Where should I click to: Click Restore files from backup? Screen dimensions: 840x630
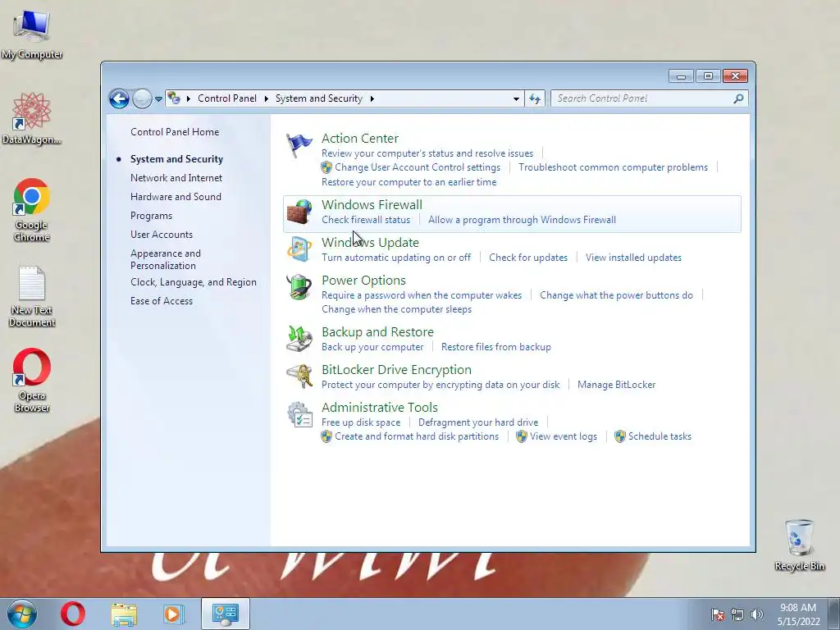[496, 347]
